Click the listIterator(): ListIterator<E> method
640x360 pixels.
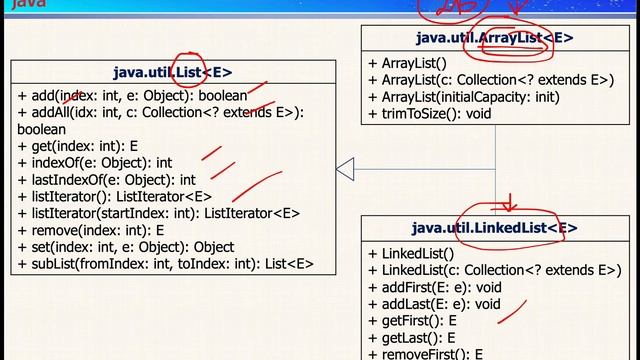[x=115, y=196]
